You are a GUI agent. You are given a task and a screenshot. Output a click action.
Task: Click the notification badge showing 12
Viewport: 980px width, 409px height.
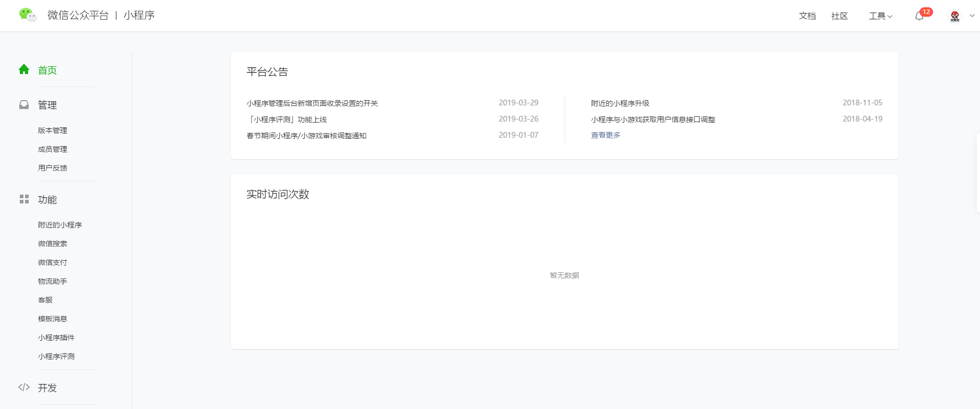coord(926,12)
